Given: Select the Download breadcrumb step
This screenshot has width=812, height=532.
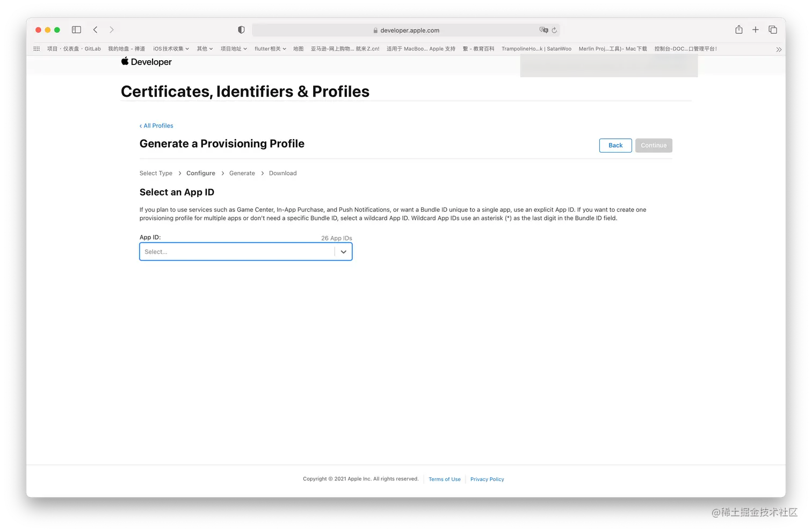Looking at the screenshot, I should [283, 173].
